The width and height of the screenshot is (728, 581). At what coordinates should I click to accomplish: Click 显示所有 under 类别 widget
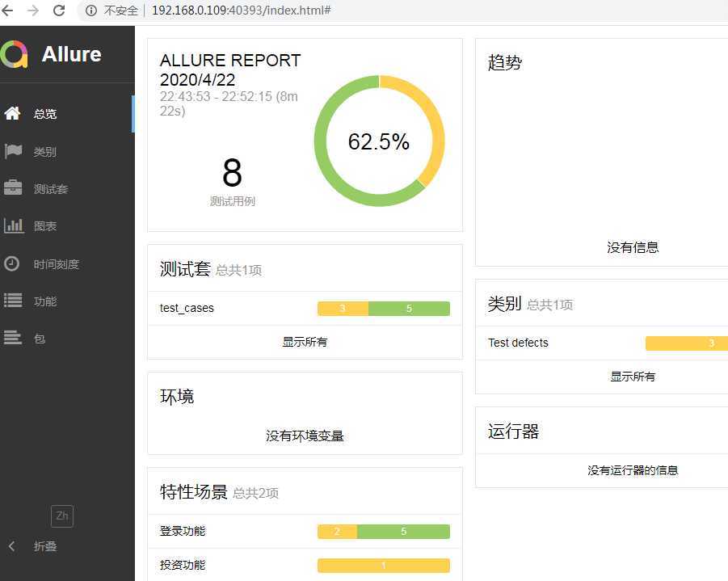pyautogui.click(x=633, y=377)
